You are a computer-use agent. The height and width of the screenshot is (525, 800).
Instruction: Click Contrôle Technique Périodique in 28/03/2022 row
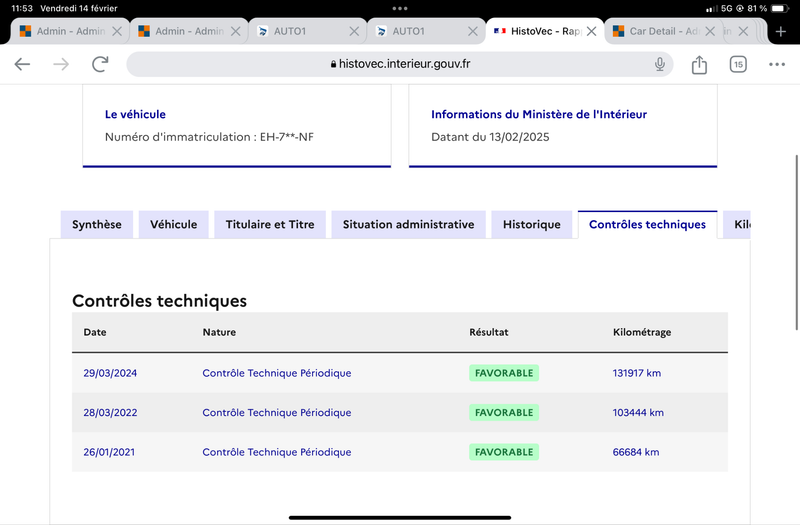coord(277,412)
